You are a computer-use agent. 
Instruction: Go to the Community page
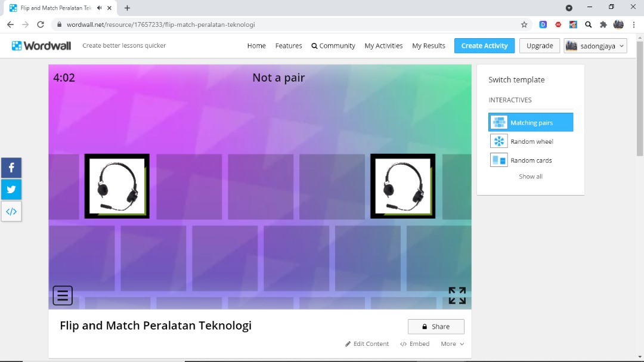(x=333, y=46)
